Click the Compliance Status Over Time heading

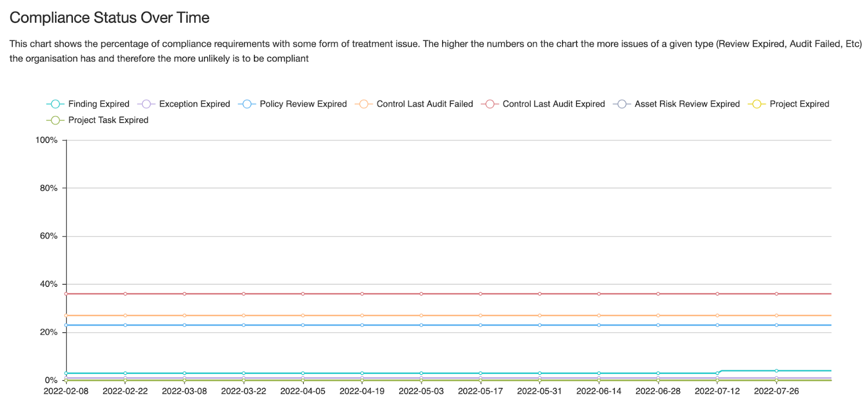point(110,18)
